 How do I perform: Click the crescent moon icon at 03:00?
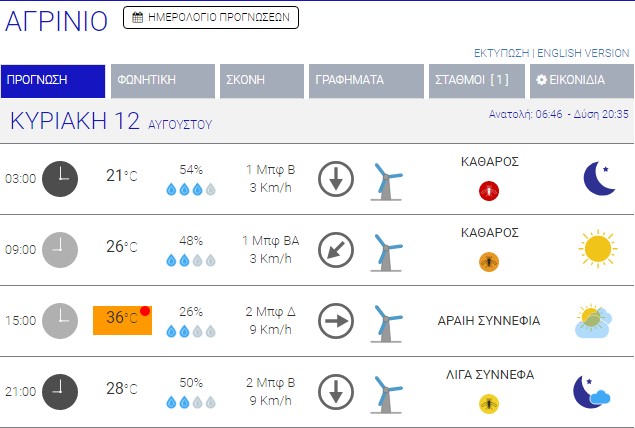click(x=598, y=178)
